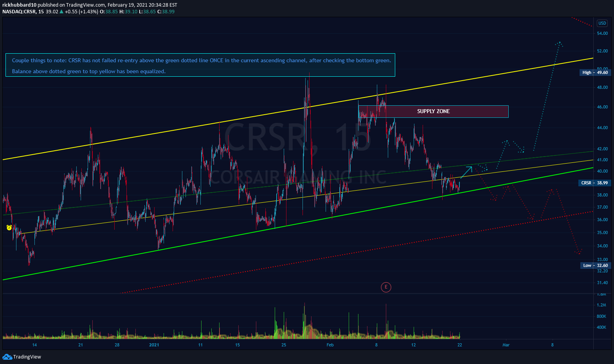Click the 44.00 price axis label
614x364 pixels.
602,128
